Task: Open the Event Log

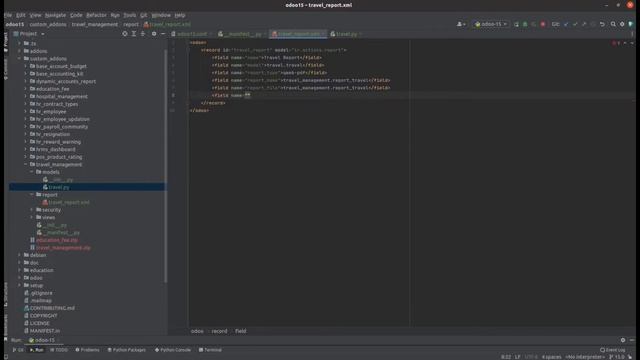Action: coord(613,350)
